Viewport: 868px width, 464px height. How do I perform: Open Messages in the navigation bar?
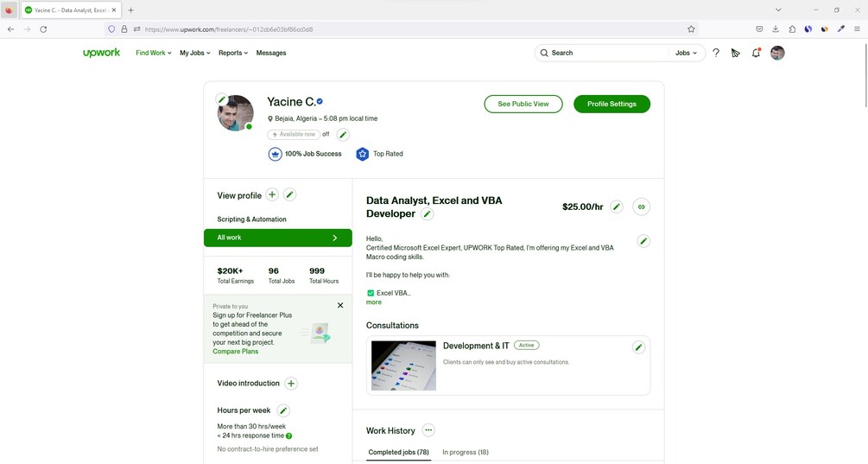pos(271,53)
